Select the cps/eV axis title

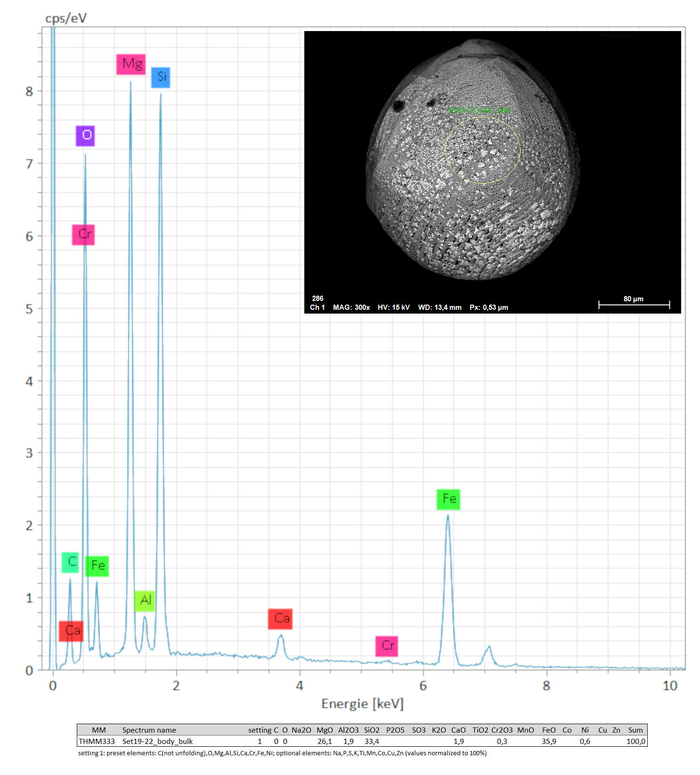point(66,18)
